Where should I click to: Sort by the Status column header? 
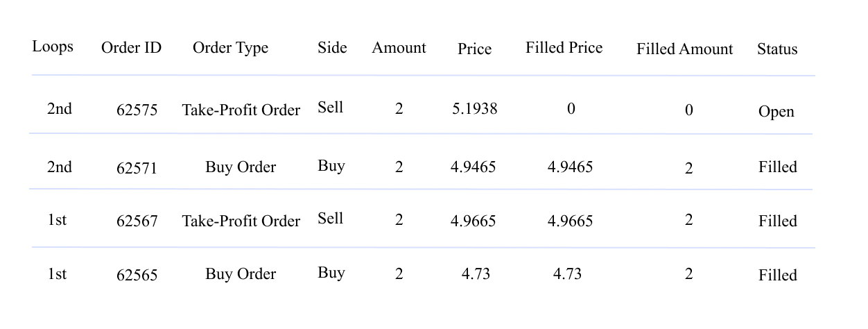pos(776,49)
